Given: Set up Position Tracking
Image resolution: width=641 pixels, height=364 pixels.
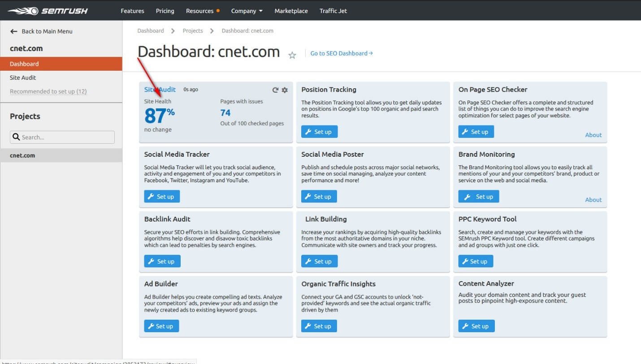Looking at the screenshot, I should (319, 132).
